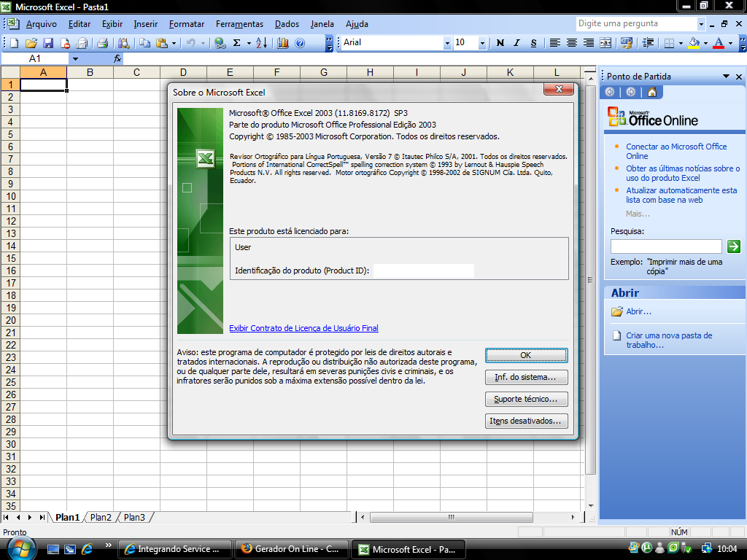Toggle underline formatting
The height and width of the screenshot is (560, 747).
[533, 43]
